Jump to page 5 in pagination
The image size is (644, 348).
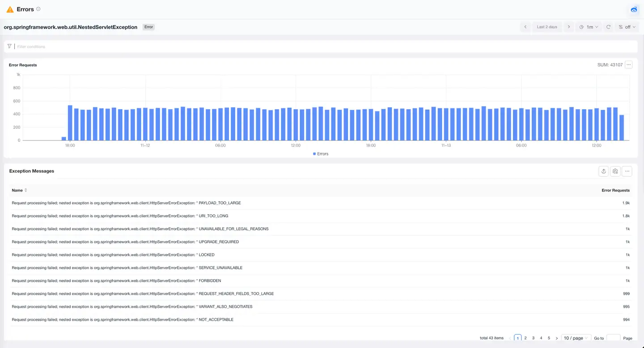pyautogui.click(x=549, y=338)
